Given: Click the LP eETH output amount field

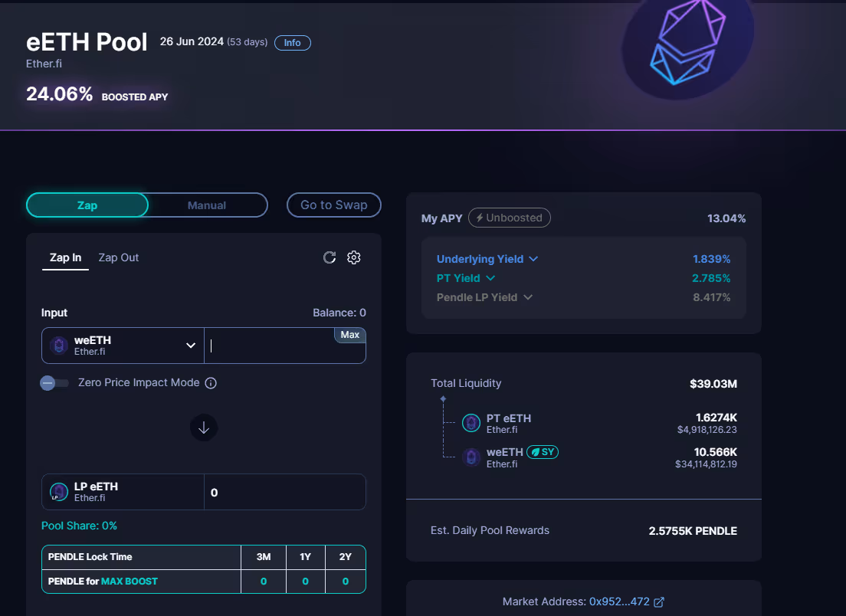Looking at the screenshot, I should pyautogui.click(x=285, y=492).
